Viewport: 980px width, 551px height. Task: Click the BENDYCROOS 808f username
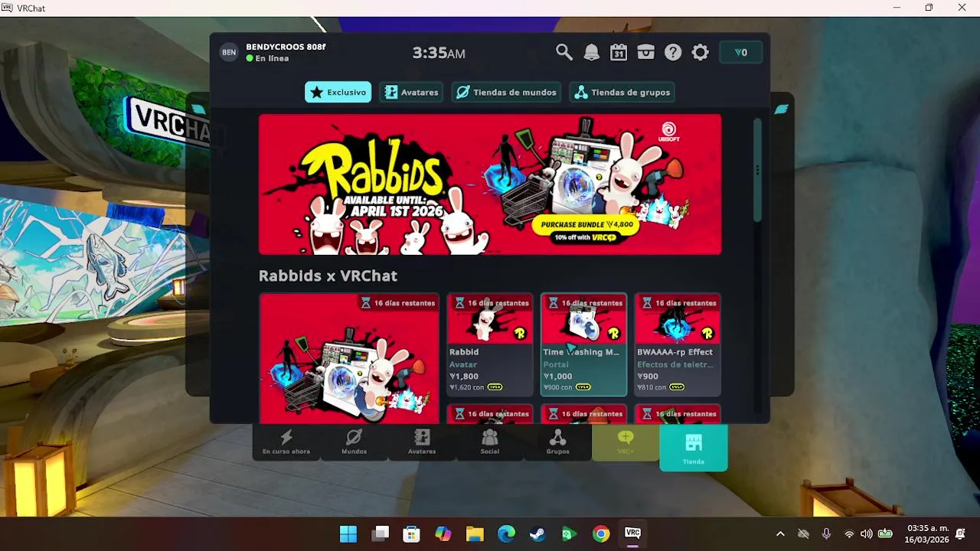click(x=286, y=47)
